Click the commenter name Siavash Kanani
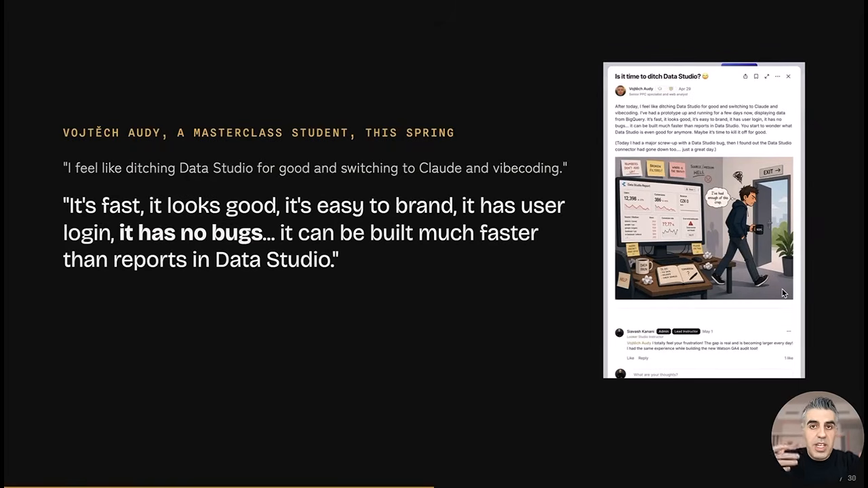The height and width of the screenshot is (488, 868). (641, 331)
